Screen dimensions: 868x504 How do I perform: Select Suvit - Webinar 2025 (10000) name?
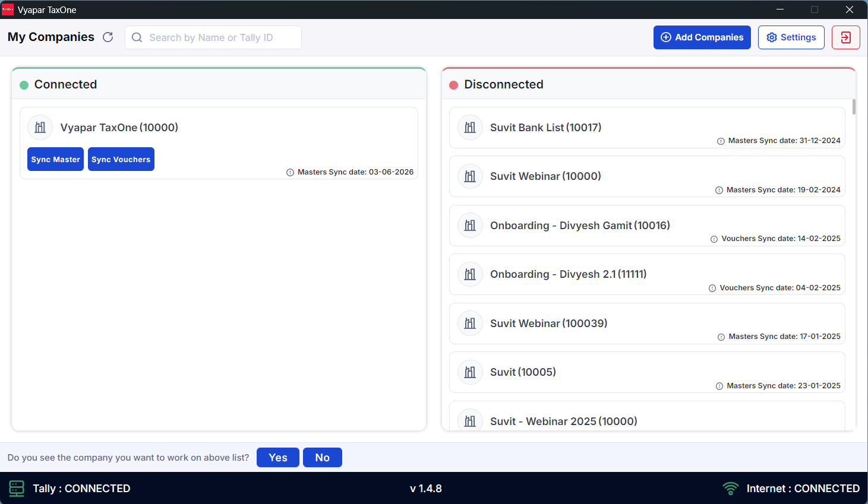pos(563,421)
